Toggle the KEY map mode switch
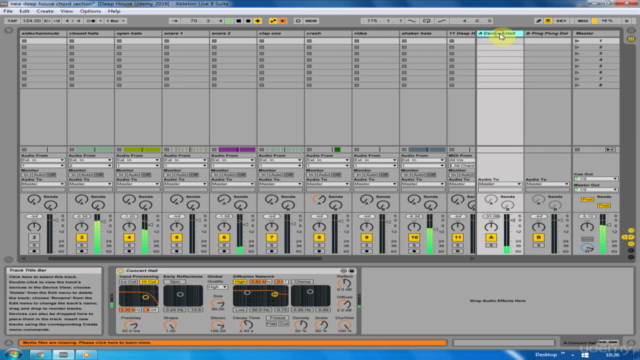This screenshot has height=360, width=640. [x=561, y=21]
